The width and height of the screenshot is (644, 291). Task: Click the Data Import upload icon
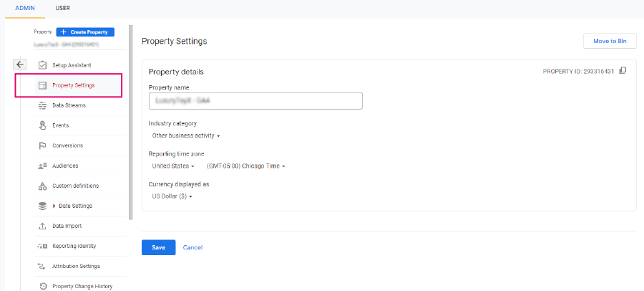pyautogui.click(x=42, y=226)
